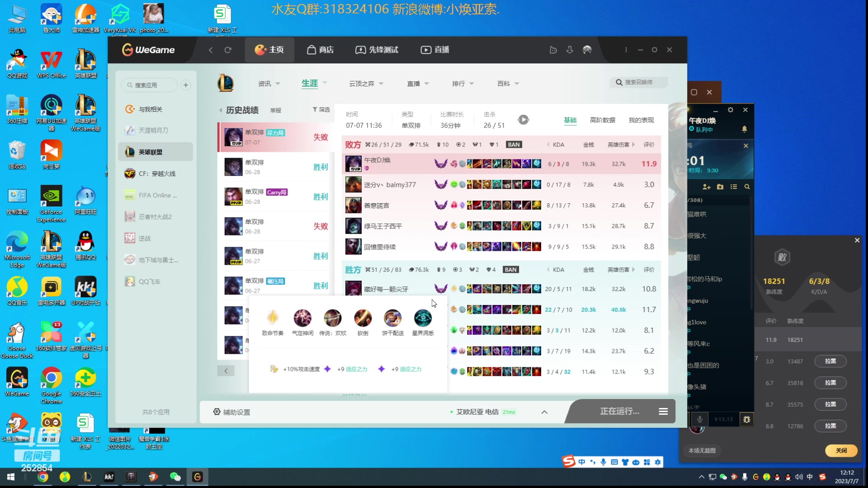Click the 砍倒 rune icon
The width and height of the screenshot is (868, 488).
[x=363, y=318]
